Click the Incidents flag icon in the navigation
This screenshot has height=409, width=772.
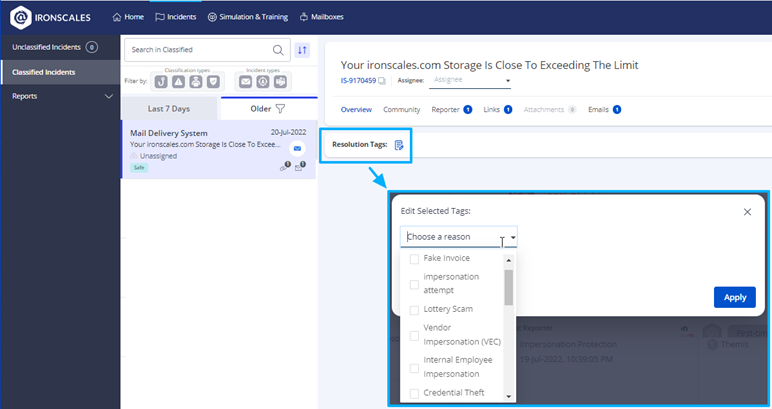click(160, 17)
